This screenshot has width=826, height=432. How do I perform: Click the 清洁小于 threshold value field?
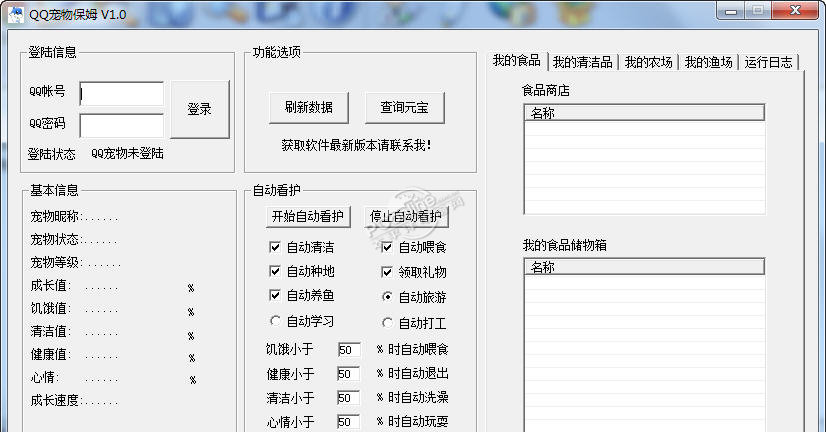click(x=348, y=398)
